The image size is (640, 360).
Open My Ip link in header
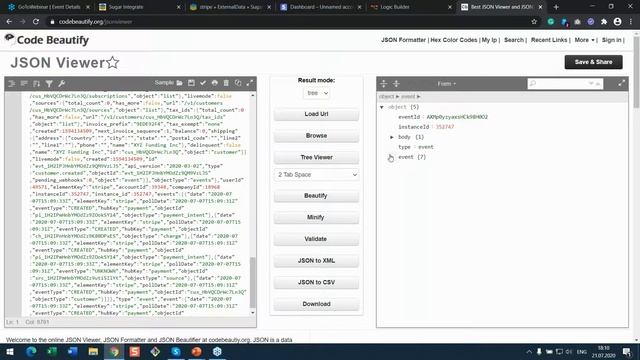pos(489,40)
